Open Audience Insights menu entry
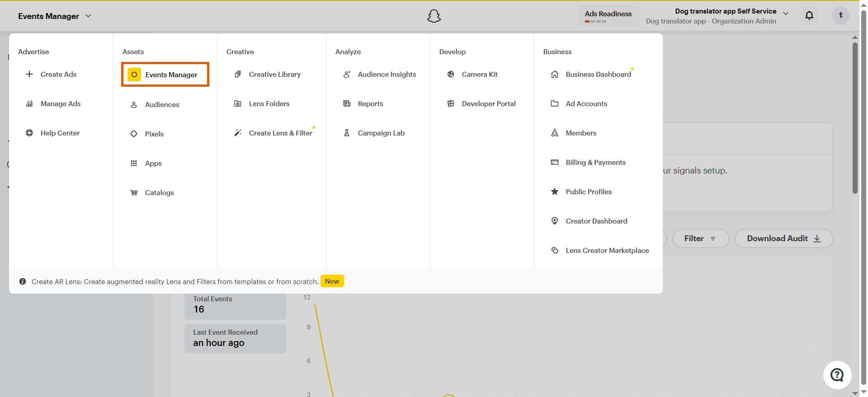The height and width of the screenshot is (397, 868). pyautogui.click(x=387, y=74)
